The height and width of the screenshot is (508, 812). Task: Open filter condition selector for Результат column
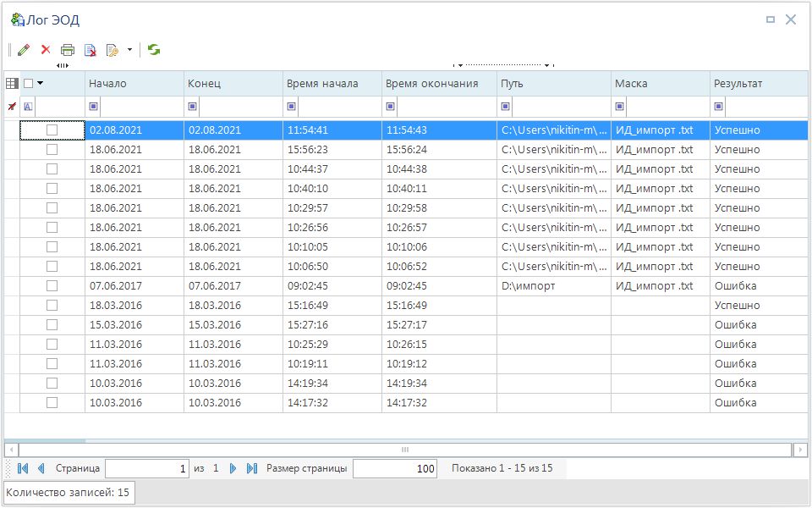pos(719,107)
